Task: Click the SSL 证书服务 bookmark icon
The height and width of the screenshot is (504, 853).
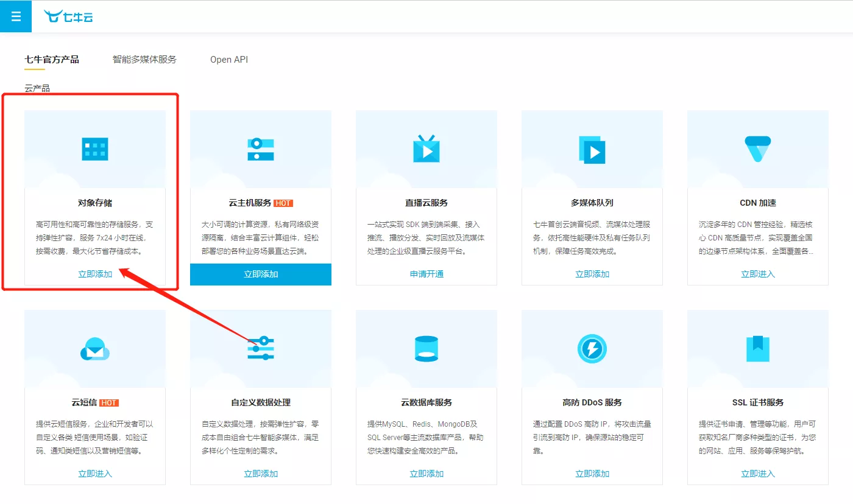Action: tap(758, 349)
